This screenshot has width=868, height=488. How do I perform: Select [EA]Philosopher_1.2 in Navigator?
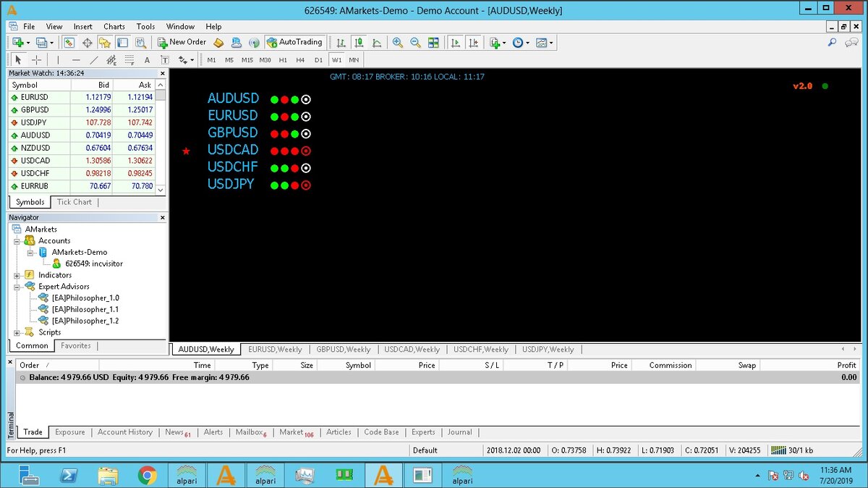tap(85, 321)
